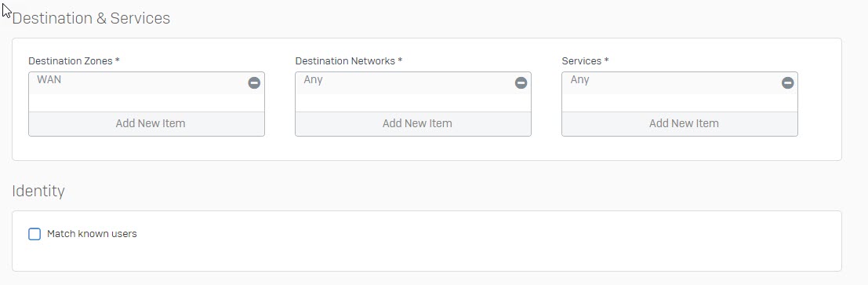Click the Services field label
Viewport: 868px width, 285px height.
585,60
